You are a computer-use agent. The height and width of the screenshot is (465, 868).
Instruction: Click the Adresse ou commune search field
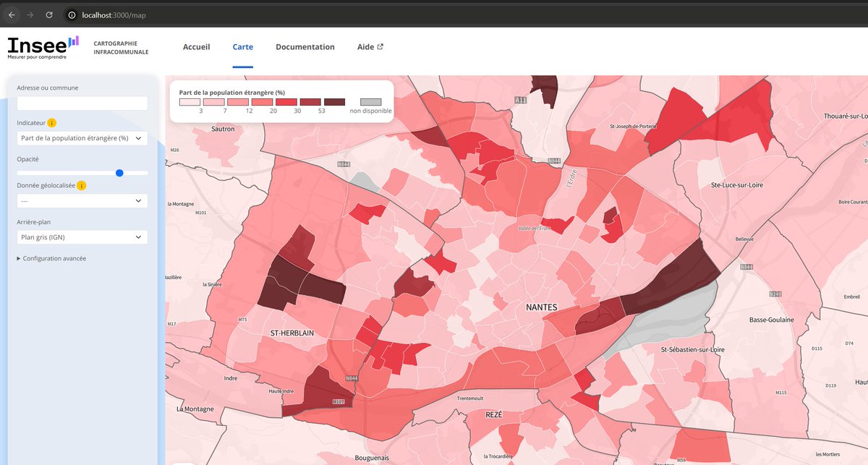(82, 103)
